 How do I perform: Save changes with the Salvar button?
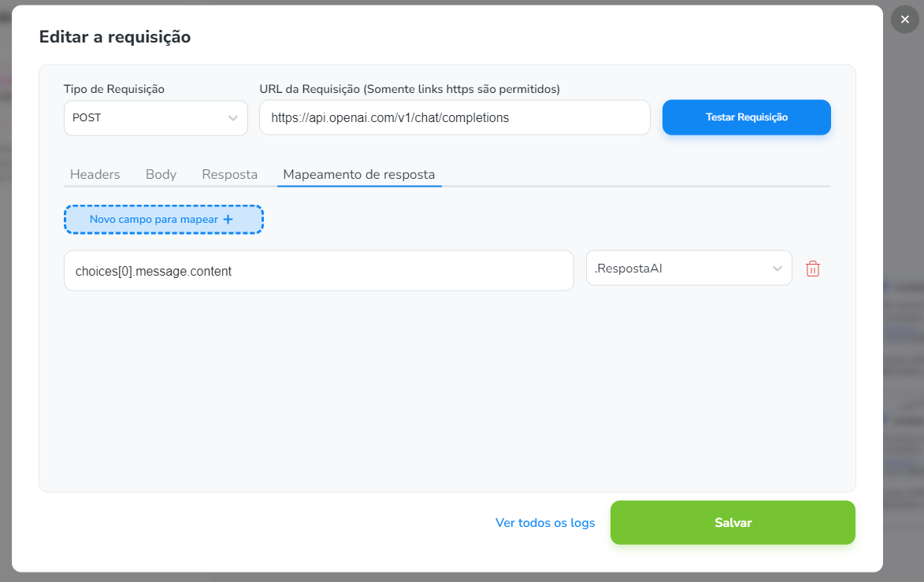click(733, 522)
